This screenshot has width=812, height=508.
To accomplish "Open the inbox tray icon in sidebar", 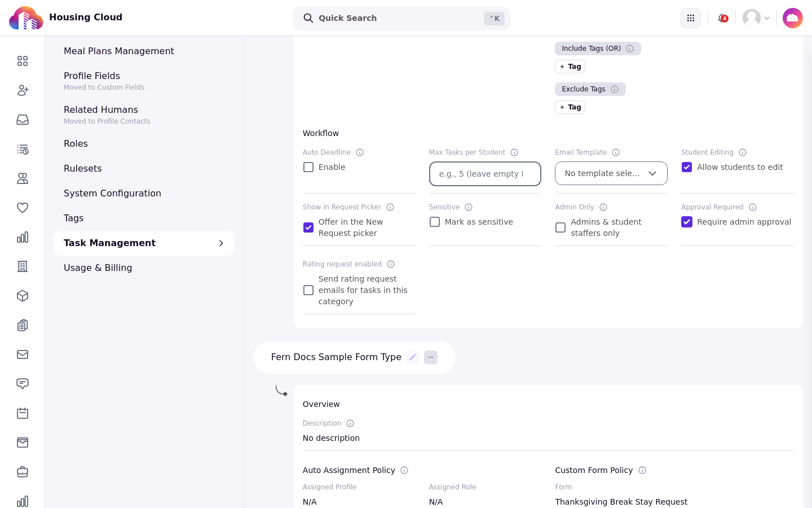I will (x=23, y=120).
